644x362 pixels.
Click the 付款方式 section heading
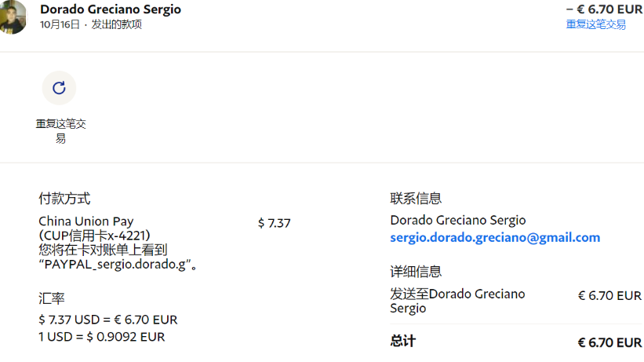[x=64, y=199]
